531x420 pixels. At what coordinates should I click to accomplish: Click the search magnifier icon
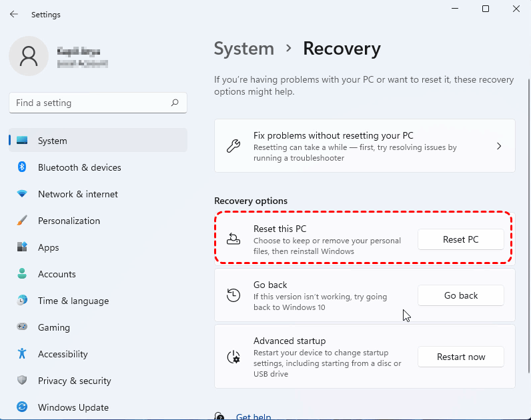pos(175,103)
